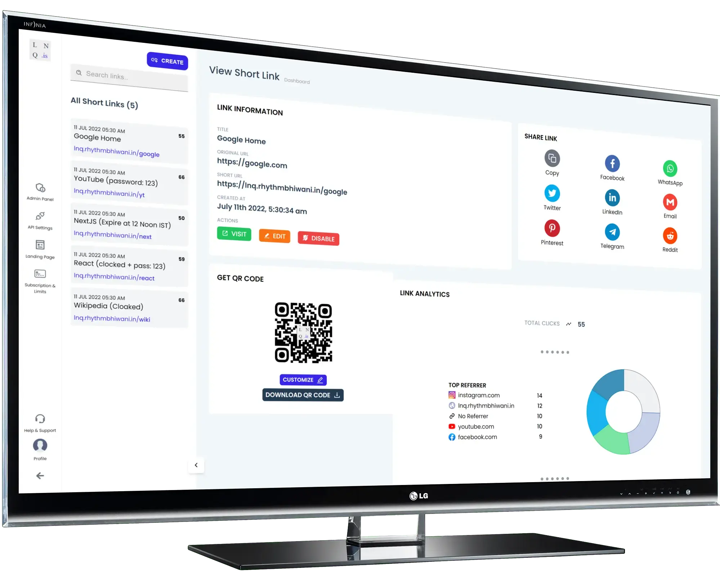Share link via Reddit icon
The height and width of the screenshot is (588, 720).
pos(670,237)
